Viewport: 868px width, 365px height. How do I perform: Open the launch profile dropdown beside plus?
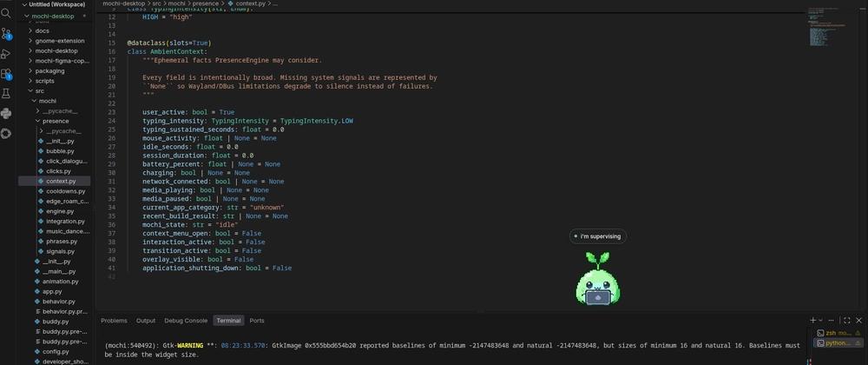pyautogui.click(x=820, y=320)
